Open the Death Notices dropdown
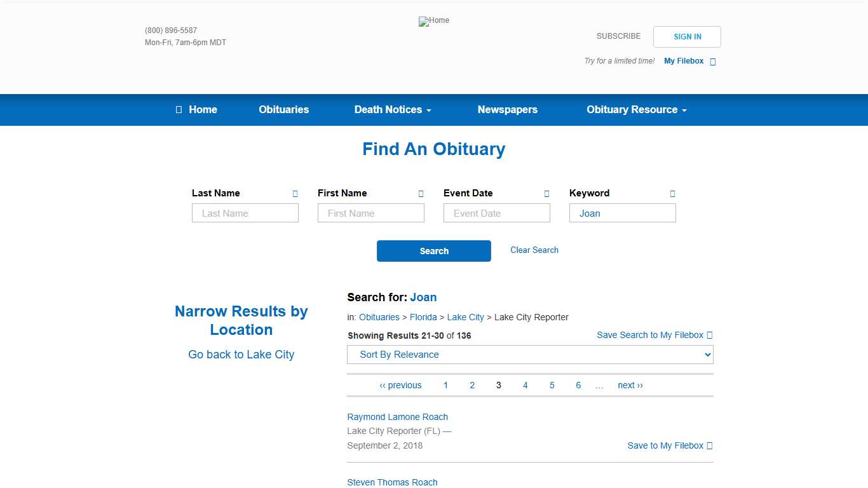Image resolution: width=868 pixels, height=488 pixels. [392, 109]
